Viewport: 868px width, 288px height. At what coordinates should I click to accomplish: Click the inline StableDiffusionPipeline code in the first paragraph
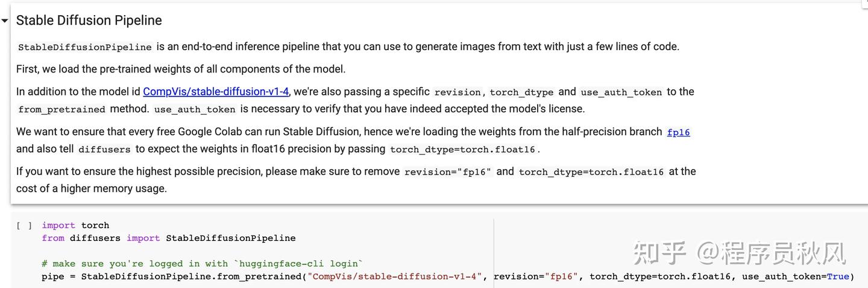tap(85, 47)
